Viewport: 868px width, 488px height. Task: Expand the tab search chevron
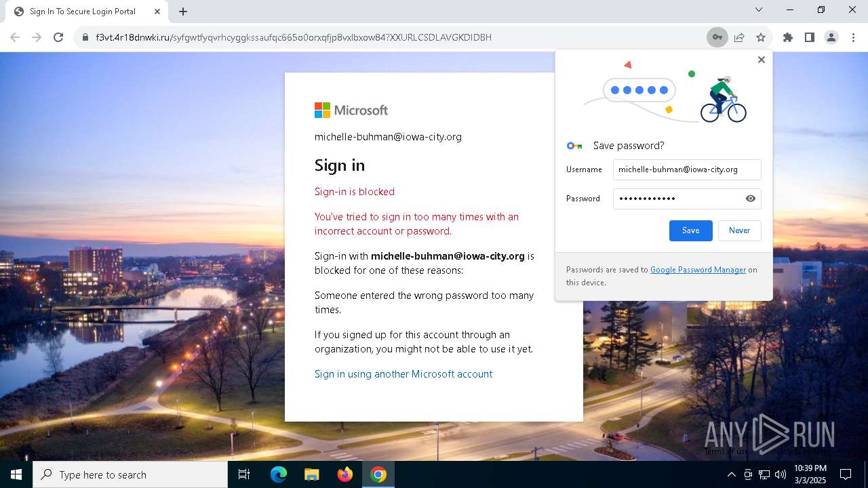[759, 9]
